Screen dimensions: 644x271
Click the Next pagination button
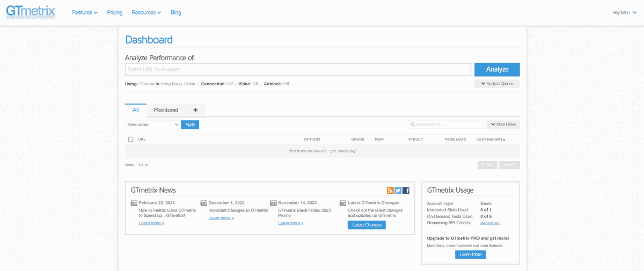[509, 165]
